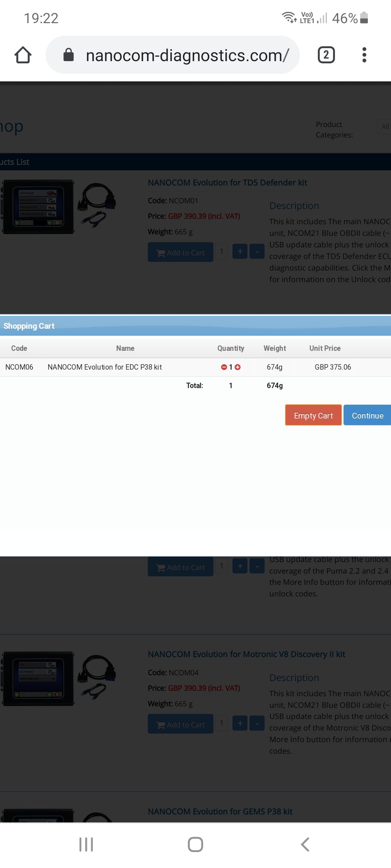Tap the Android back button
This screenshot has width=391, height=868.
[305, 844]
